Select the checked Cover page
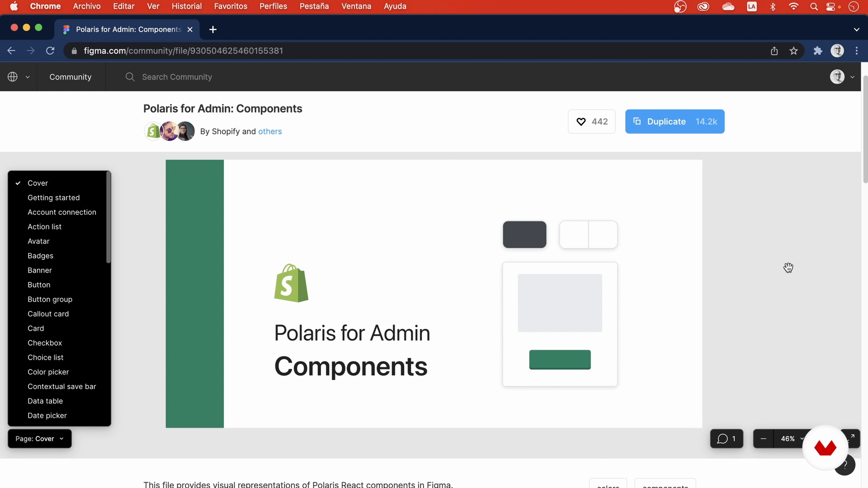This screenshot has width=868, height=488. pyautogui.click(x=38, y=183)
